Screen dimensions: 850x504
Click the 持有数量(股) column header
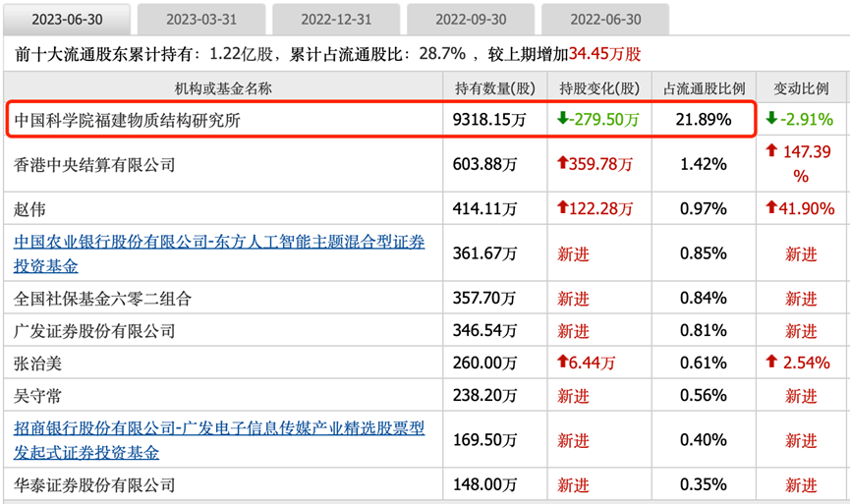[x=495, y=88]
